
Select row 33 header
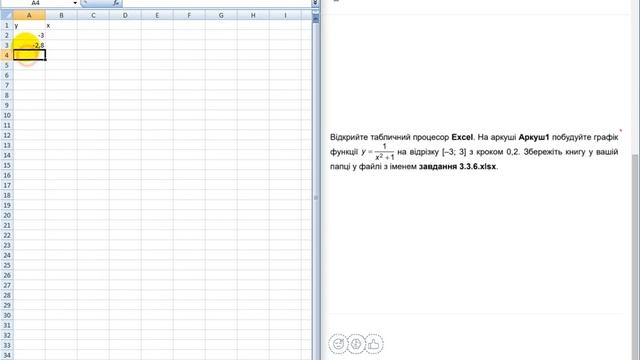7,345
